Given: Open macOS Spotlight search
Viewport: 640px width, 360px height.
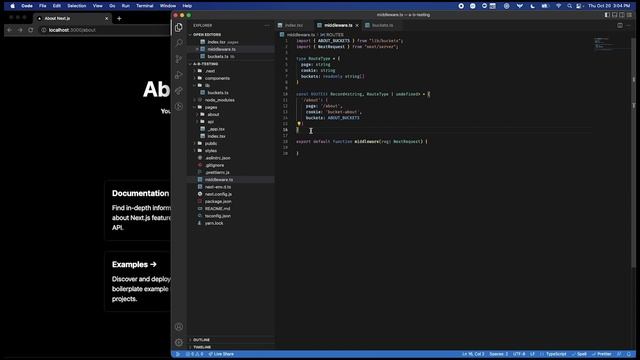Looking at the screenshot, I should pyautogui.click(x=569, y=6).
